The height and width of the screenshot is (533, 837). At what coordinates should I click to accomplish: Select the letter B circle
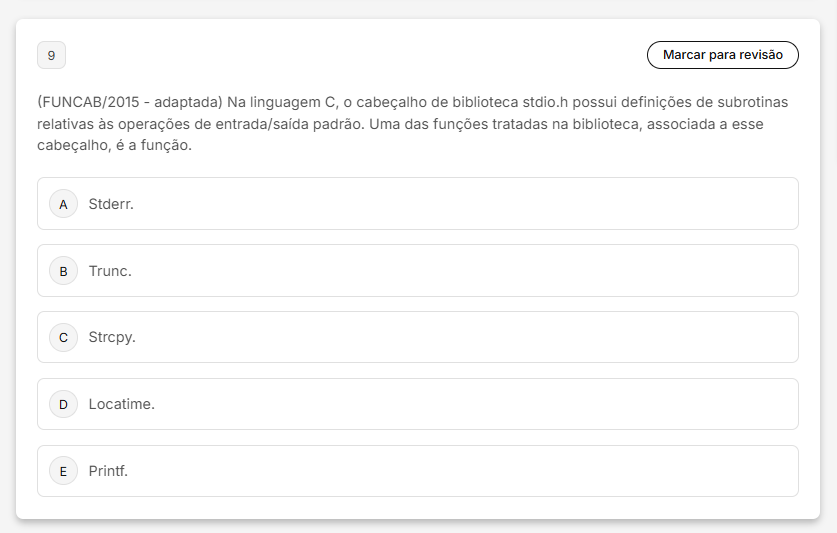pos(64,271)
